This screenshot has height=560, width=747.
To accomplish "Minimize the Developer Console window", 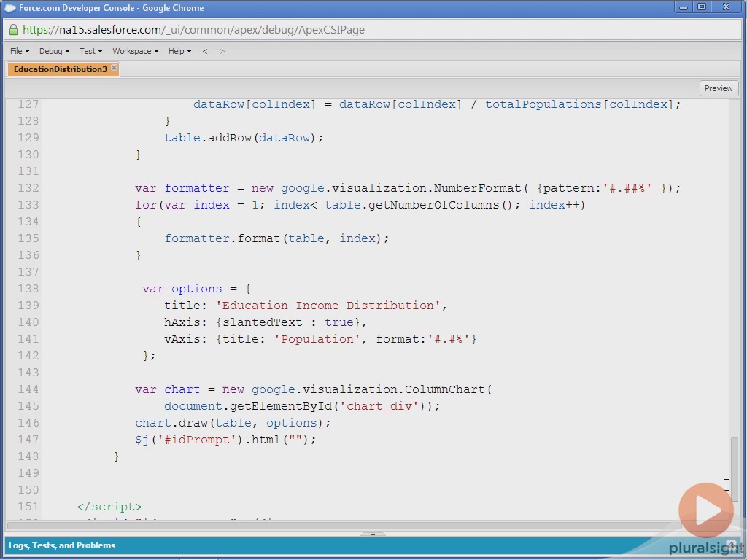I will (x=683, y=7).
